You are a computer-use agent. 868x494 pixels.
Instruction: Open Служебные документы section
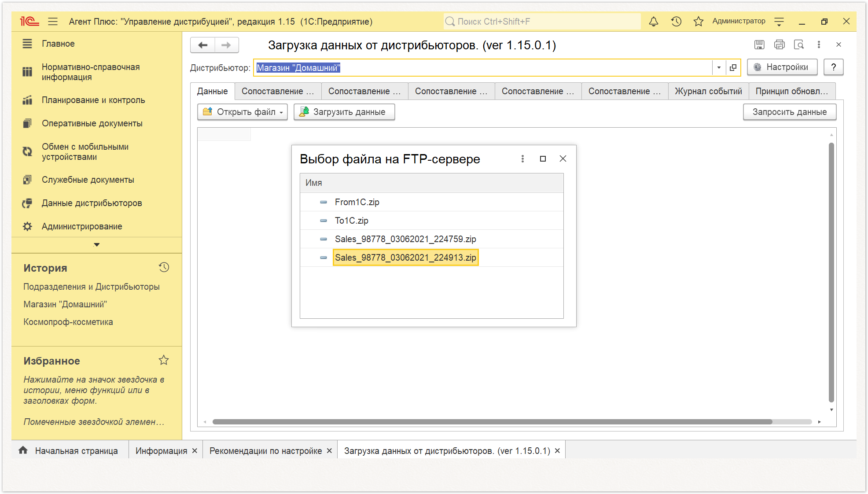[88, 180]
